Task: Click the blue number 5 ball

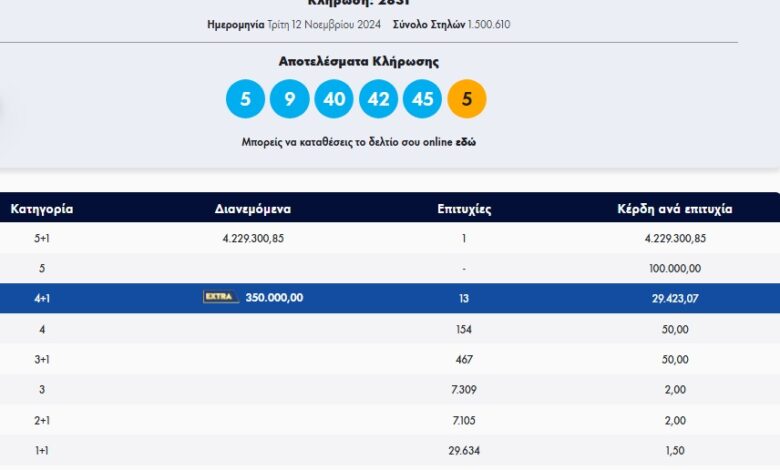Action: tap(245, 99)
